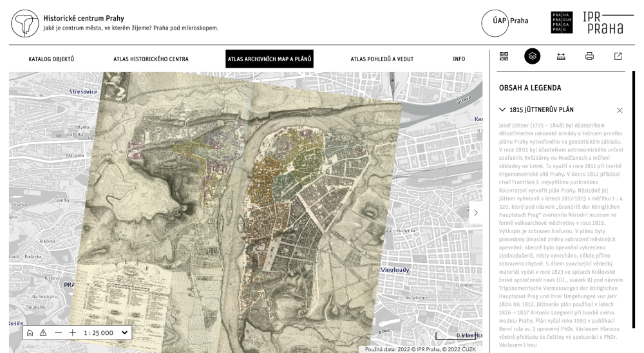
Task: Collapse side panel with right arrow
Action: pos(476,213)
